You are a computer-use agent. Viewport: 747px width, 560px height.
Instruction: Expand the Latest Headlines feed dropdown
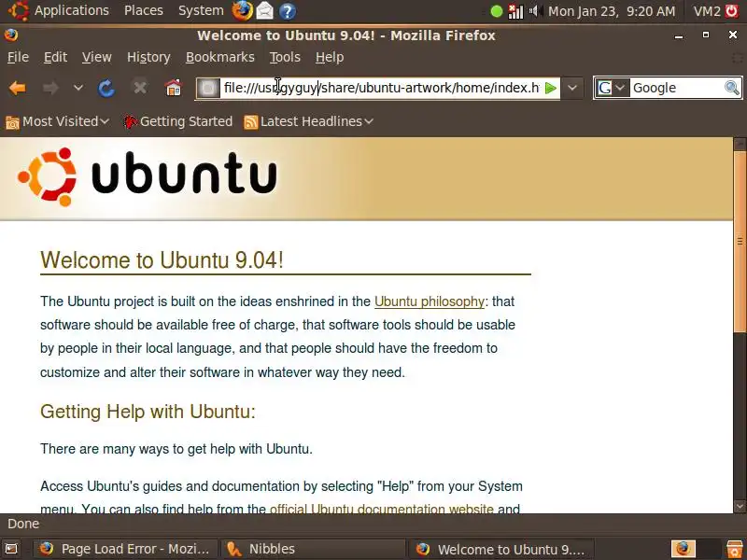[308, 122]
